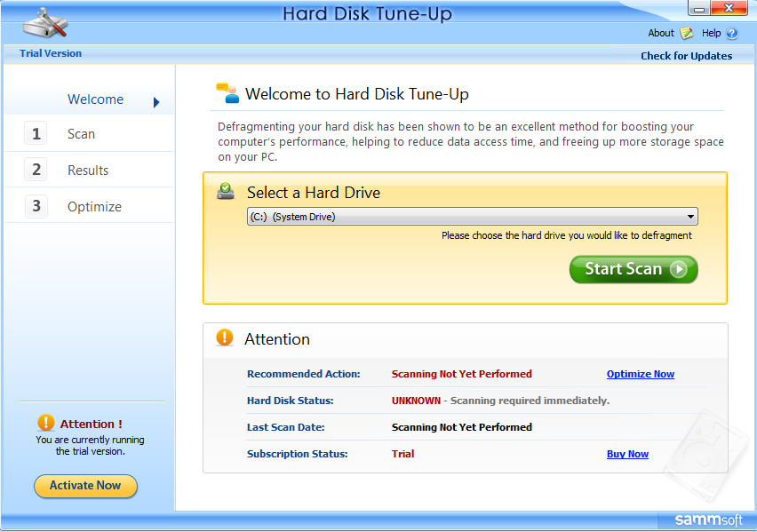Image resolution: width=757 pixels, height=532 pixels.
Task: Click the Help question mark icon
Action: [x=732, y=34]
